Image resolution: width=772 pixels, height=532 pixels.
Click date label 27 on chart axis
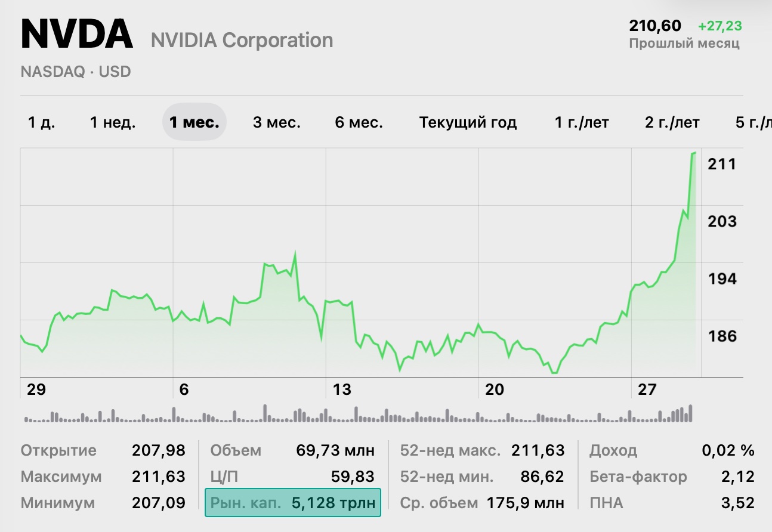tap(647, 390)
